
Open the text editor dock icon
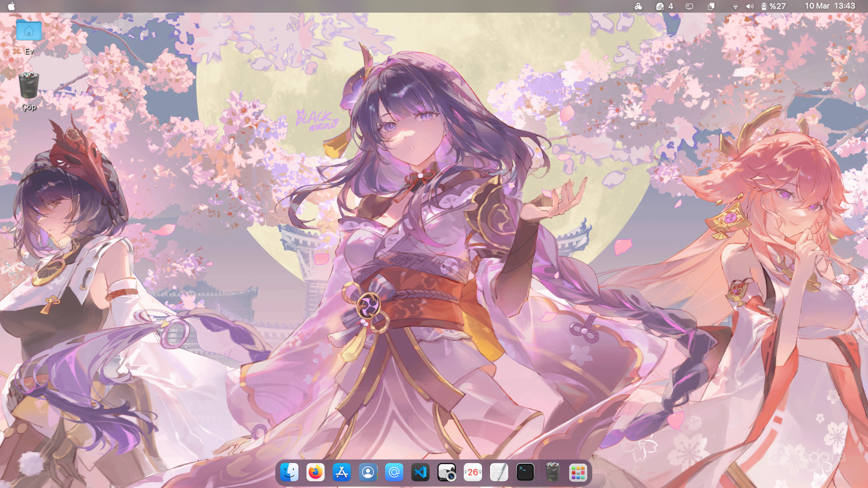(499, 473)
